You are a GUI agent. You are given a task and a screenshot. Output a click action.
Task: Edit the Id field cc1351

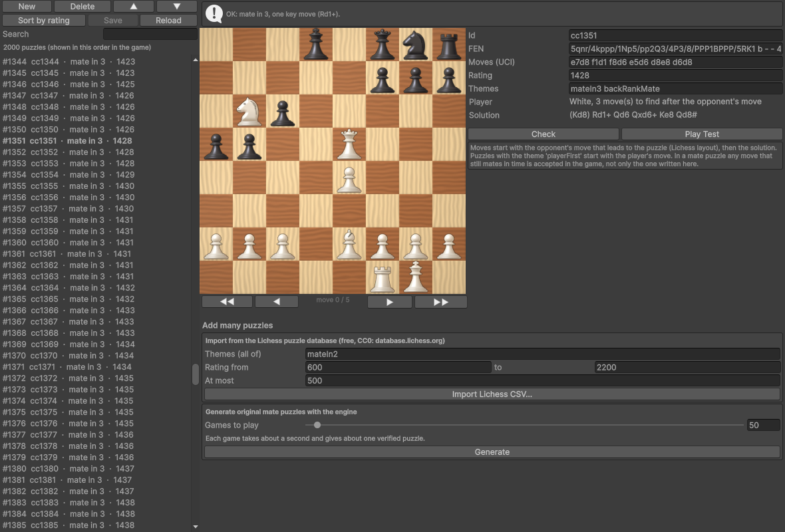(675, 35)
